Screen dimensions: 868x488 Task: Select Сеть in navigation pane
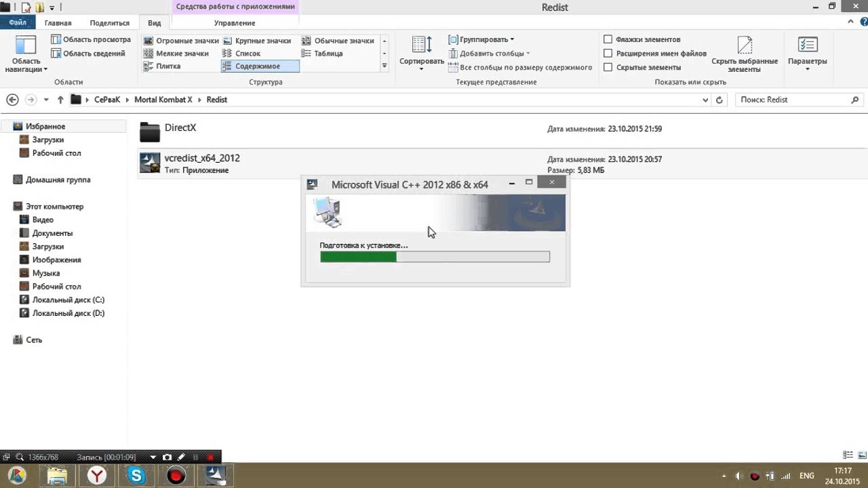[34, 340]
